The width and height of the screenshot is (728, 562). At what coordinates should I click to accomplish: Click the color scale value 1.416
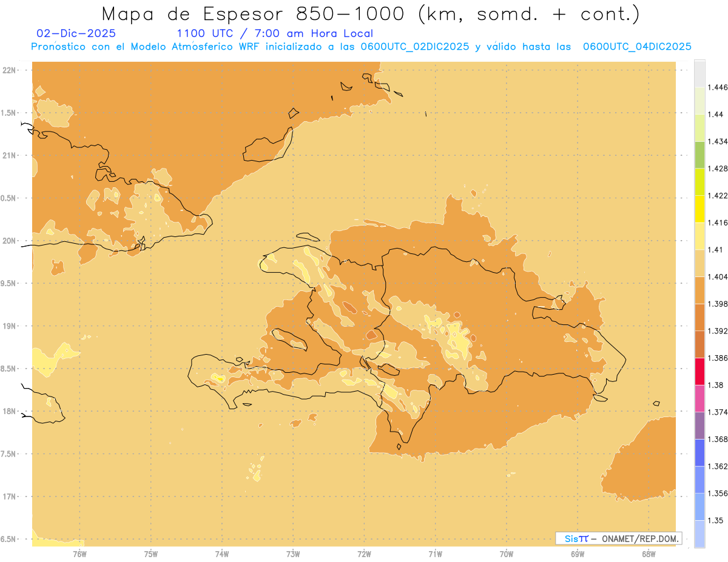719,222
